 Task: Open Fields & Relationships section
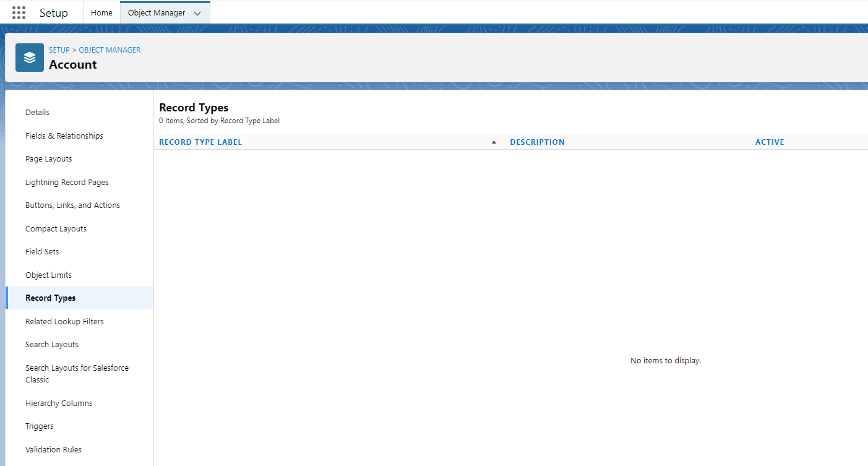[x=64, y=136]
